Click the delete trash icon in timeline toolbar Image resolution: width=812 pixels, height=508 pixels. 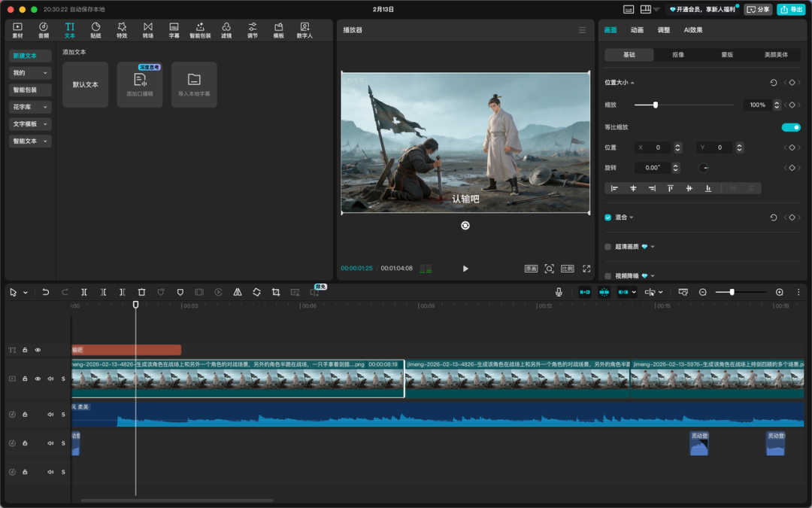[x=141, y=292]
